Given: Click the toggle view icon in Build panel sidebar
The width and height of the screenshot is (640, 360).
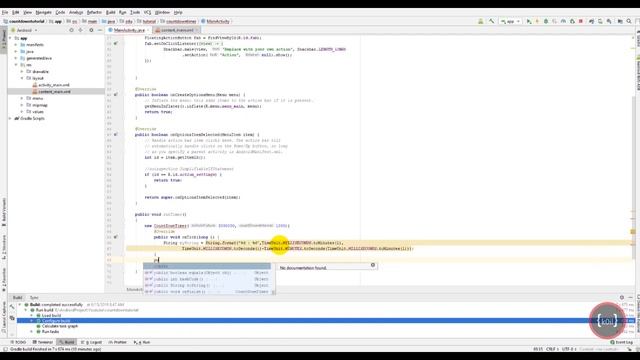Looking at the screenshot, I should pyautogui.click(x=12, y=318).
